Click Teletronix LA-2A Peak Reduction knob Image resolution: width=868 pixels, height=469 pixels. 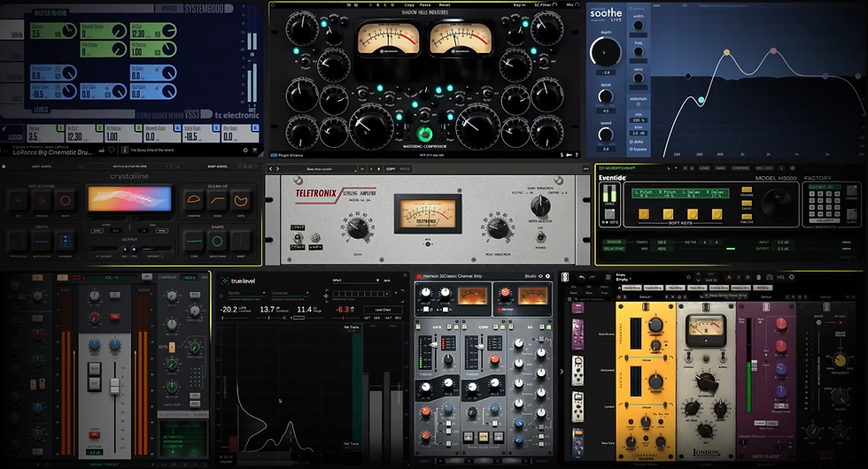click(498, 228)
